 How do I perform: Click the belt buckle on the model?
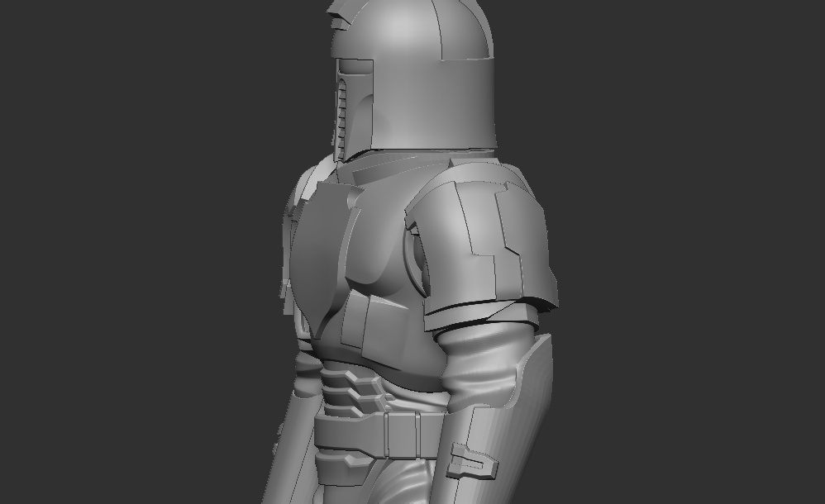(x=402, y=435)
